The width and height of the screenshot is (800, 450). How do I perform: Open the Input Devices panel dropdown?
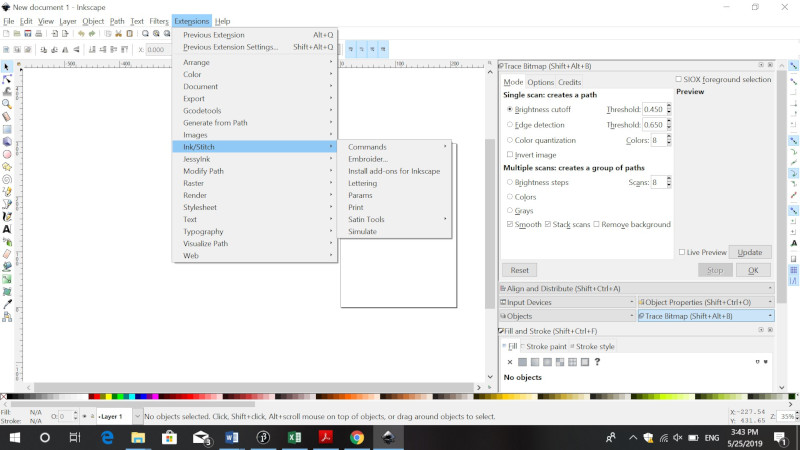coord(631,302)
